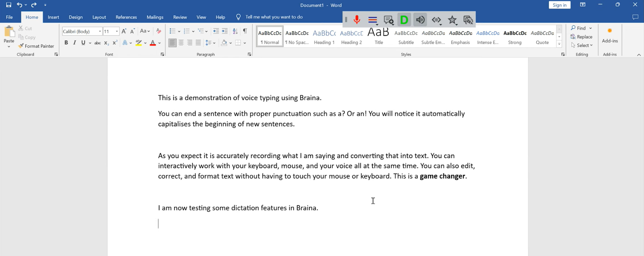Open the Change Case Aa dropdown
The width and height of the screenshot is (644, 256).
pos(145,31)
